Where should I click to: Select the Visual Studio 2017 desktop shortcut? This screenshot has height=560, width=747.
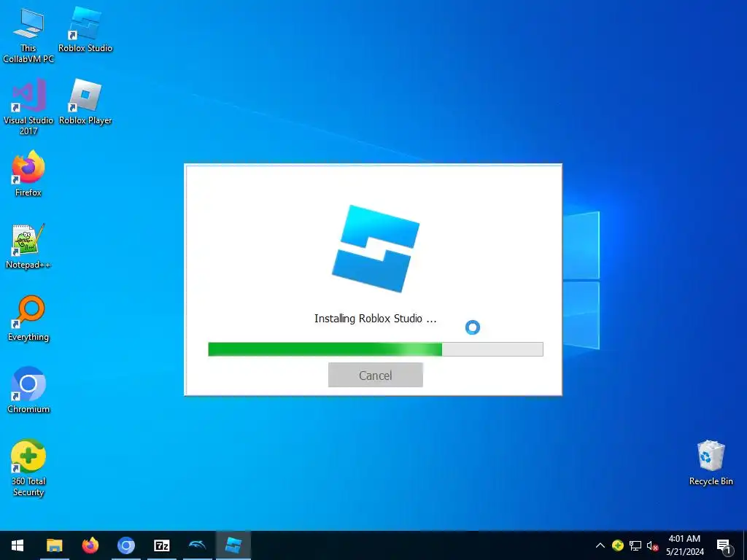coord(28,108)
